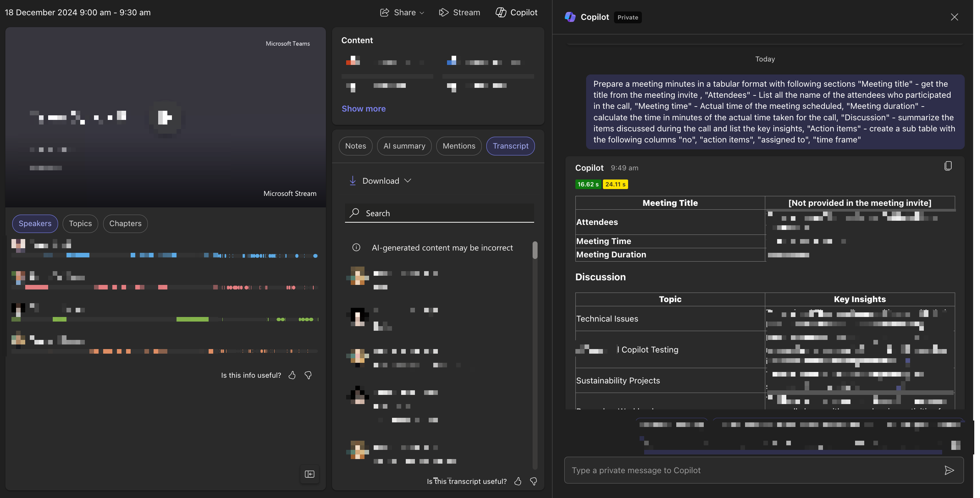Expand the Download transcript dropdown
Screen dimensions: 980x498
coord(380,181)
